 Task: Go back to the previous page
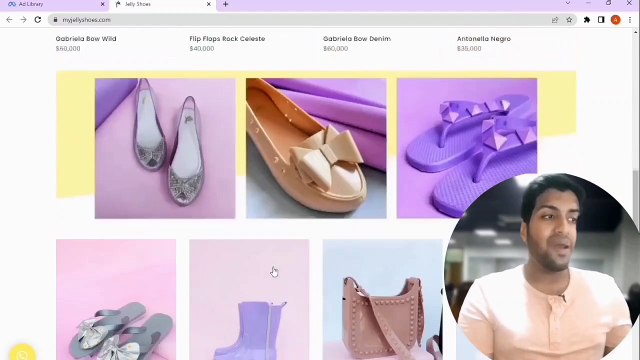pos(9,20)
